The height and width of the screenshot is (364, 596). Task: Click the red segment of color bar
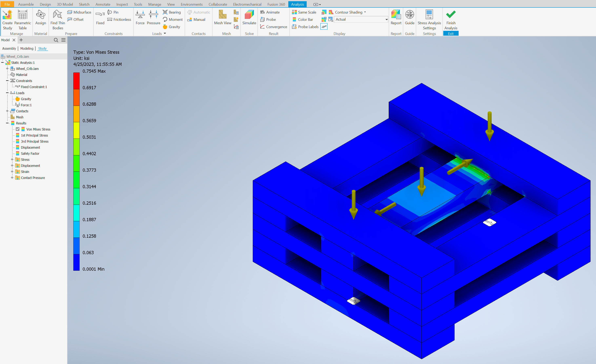point(76,81)
